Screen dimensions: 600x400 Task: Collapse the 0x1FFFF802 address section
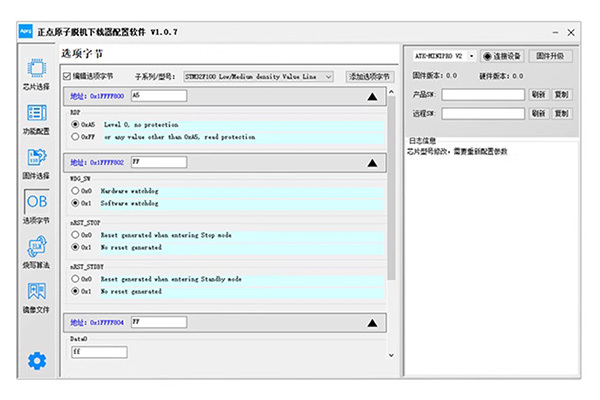372,162
